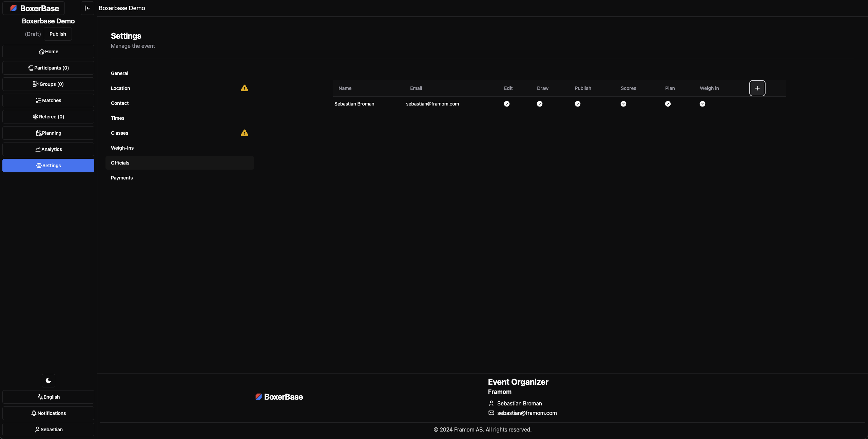868x439 pixels.
Task: Toggle Weigh in permission for Sebastian Broman
Action: point(702,104)
